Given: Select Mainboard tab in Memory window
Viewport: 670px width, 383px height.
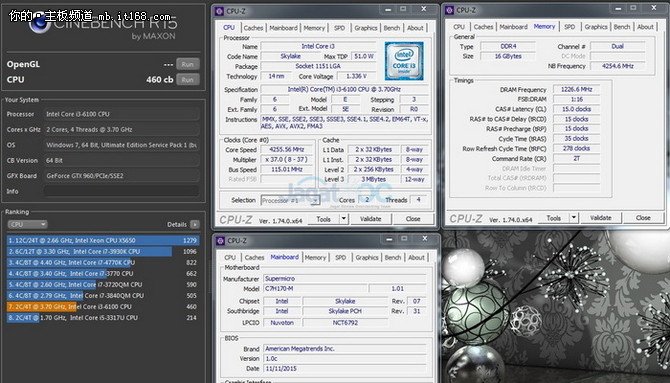Looking at the screenshot, I should click(x=513, y=27).
